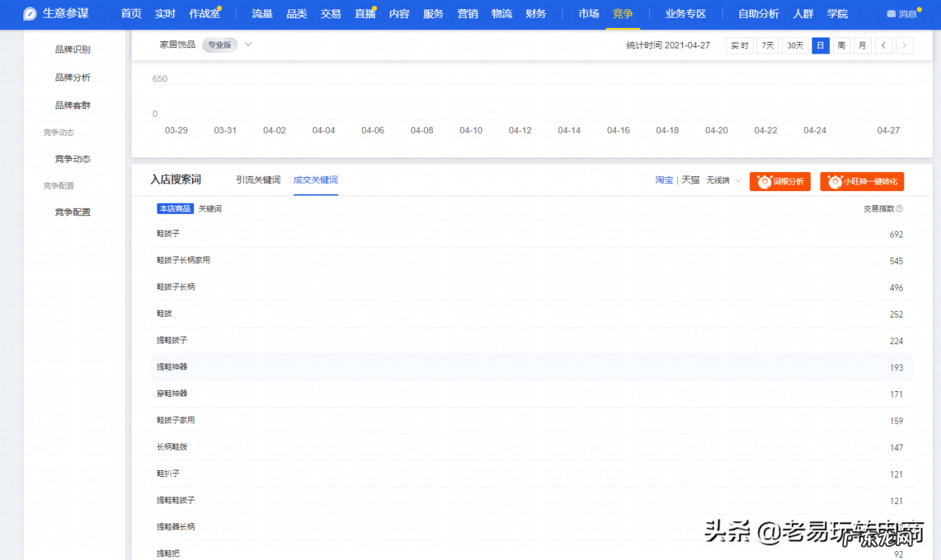Select the 周 period toggle
941x560 pixels.
point(840,45)
